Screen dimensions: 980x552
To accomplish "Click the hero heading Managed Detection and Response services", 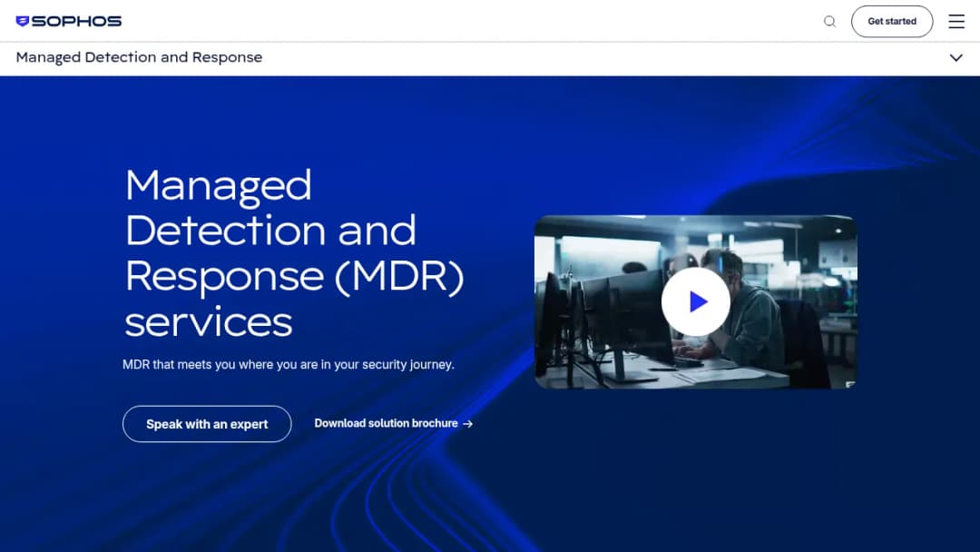I will click(x=294, y=252).
